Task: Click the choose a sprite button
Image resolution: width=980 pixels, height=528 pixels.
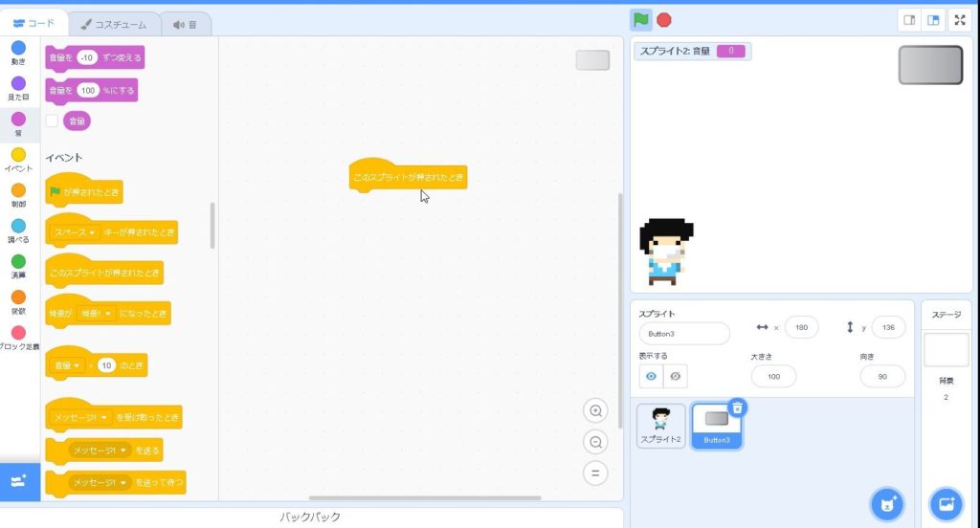Action: pyautogui.click(x=888, y=503)
